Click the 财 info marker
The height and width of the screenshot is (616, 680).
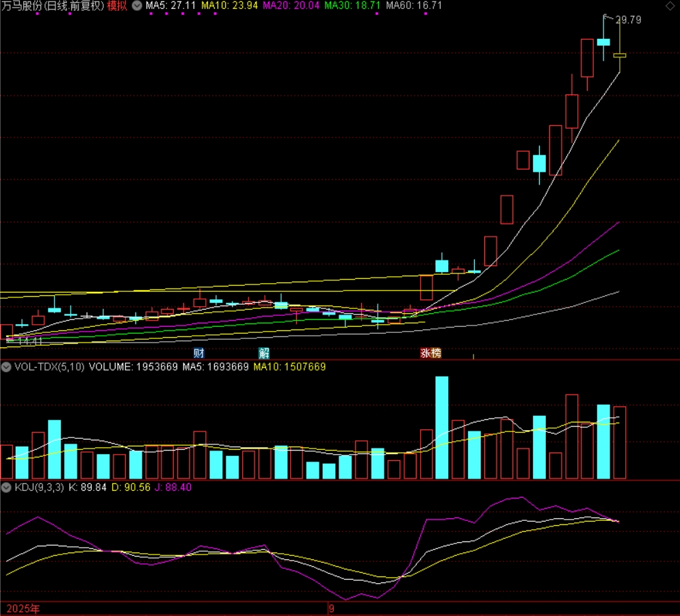pos(198,353)
